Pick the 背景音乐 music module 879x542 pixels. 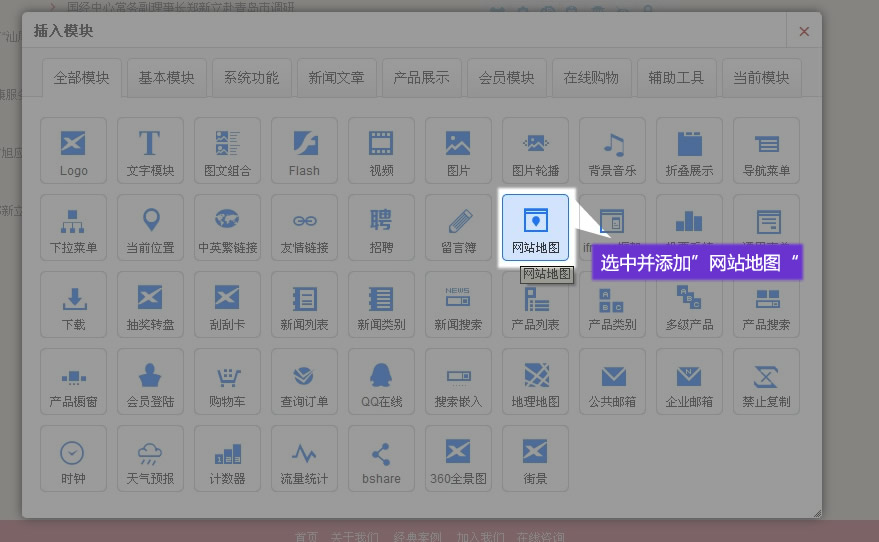point(613,150)
